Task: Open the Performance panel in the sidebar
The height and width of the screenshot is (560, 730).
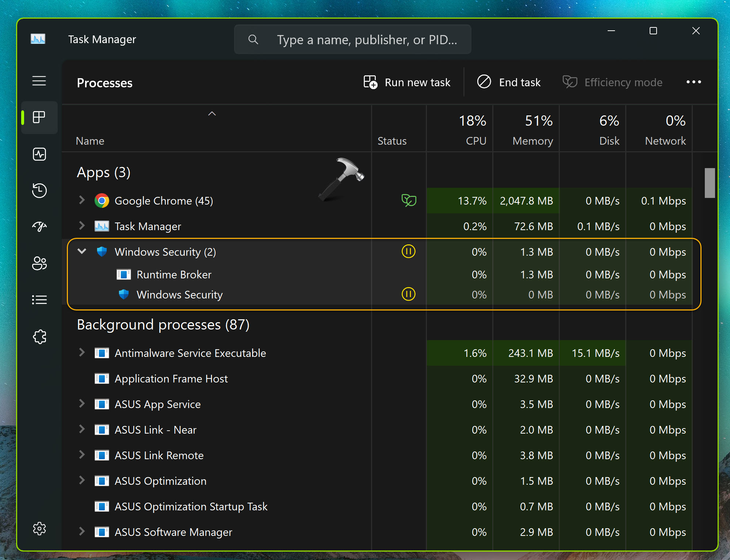Action: click(x=39, y=154)
